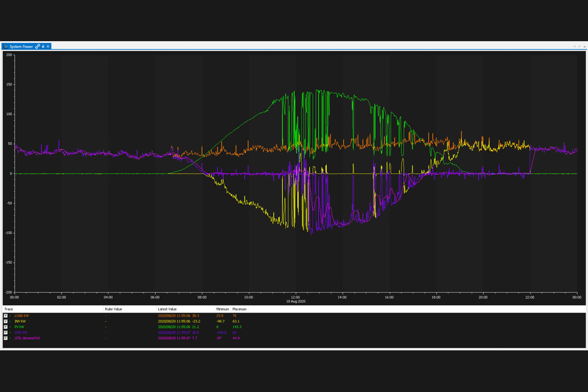Screen dimensions: 588x392
Task: Click the Trace column header
Action: pos(9,310)
